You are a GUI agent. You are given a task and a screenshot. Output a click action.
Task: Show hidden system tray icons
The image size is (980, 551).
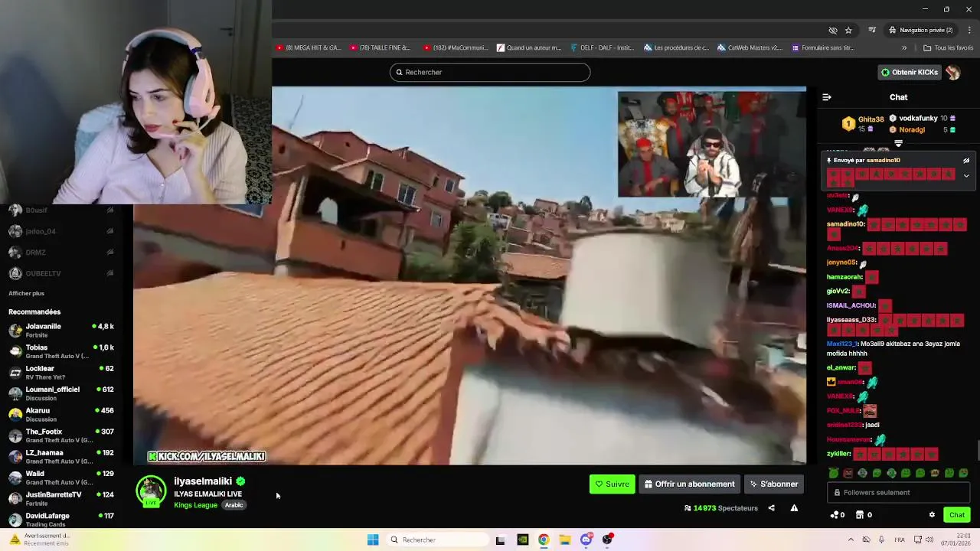tap(851, 540)
